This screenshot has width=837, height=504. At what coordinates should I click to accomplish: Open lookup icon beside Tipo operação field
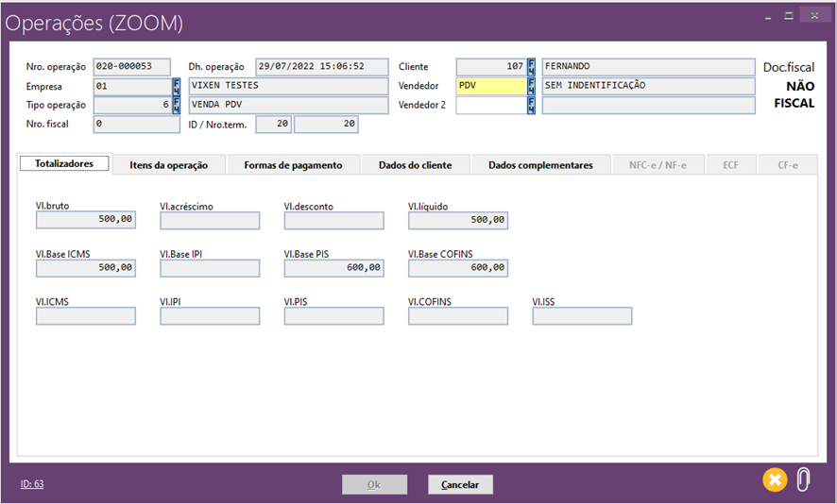[x=177, y=105]
